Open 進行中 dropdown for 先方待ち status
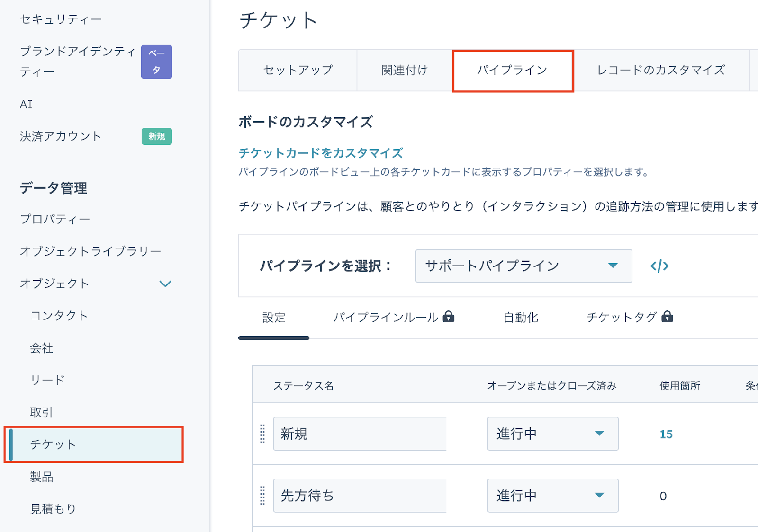 point(552,496)
